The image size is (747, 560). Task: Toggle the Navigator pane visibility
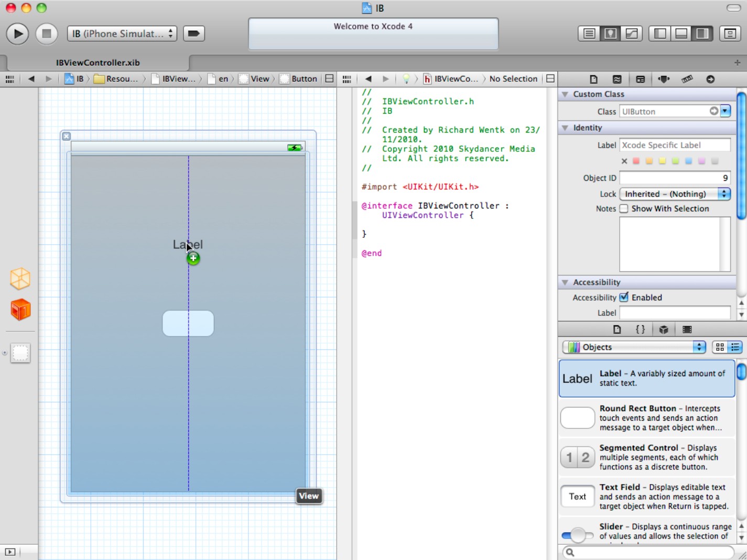coord(660,34)
